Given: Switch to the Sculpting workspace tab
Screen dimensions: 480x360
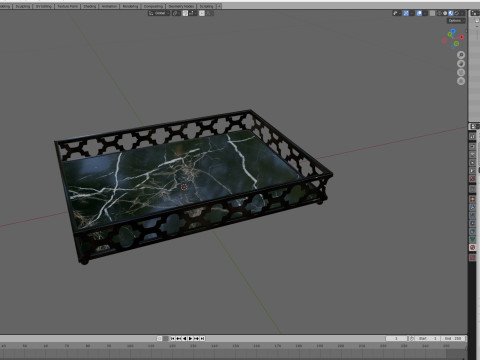Looking at the screenshot, I should 23,6.
